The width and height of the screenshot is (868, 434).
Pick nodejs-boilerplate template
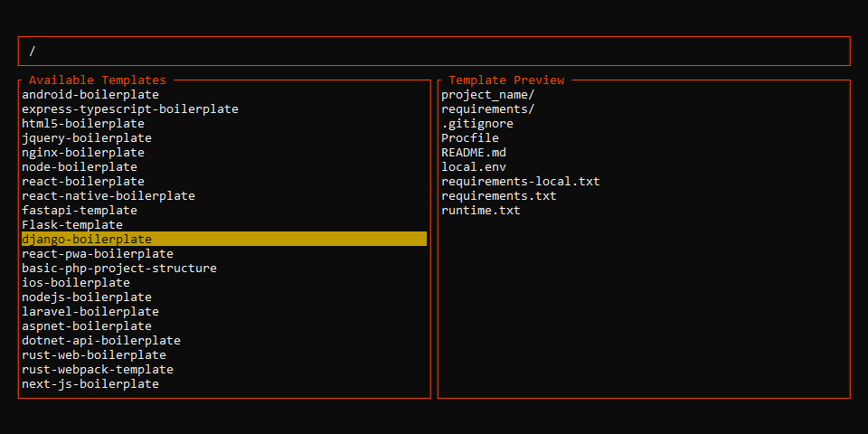click(87, 297)
